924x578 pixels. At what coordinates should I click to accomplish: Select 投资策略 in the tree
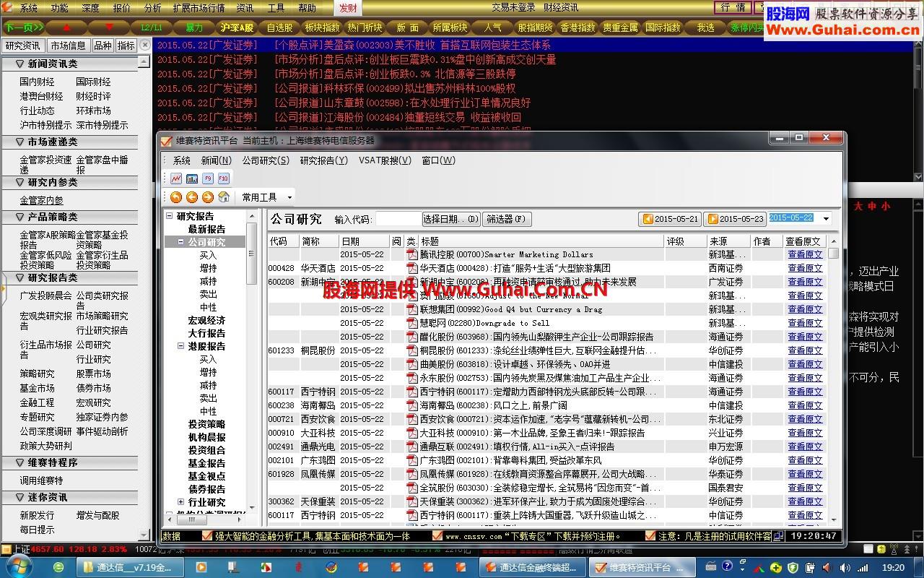(x=206, y=424)
